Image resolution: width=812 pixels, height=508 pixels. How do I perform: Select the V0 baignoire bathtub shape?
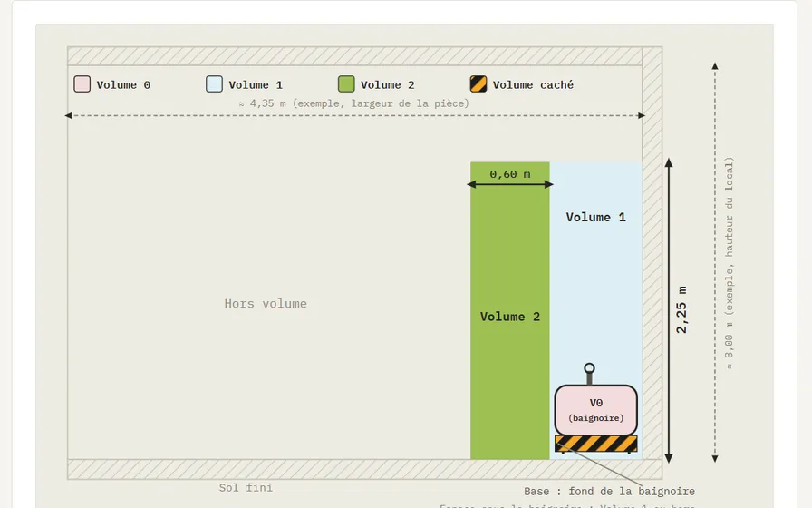tap(595, 410)
